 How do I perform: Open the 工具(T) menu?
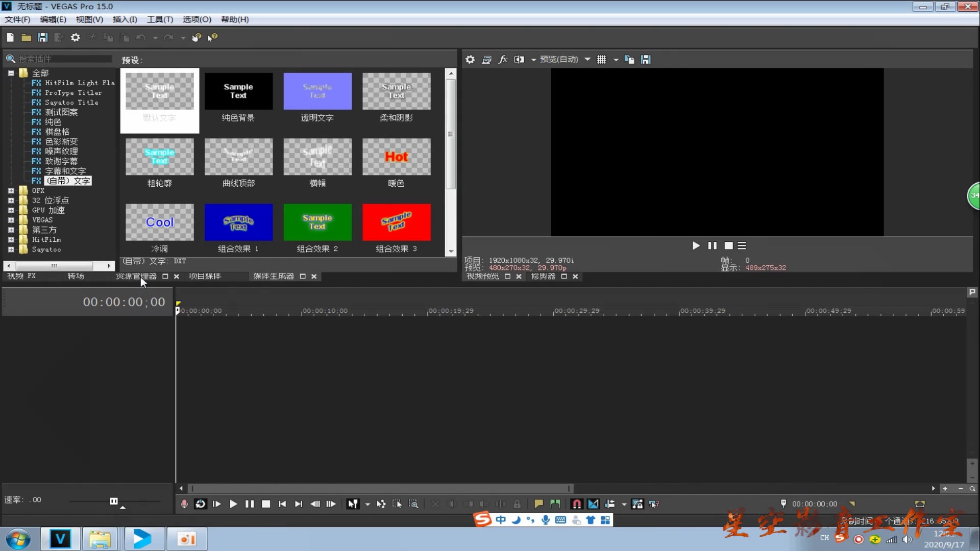coord(160,19)
